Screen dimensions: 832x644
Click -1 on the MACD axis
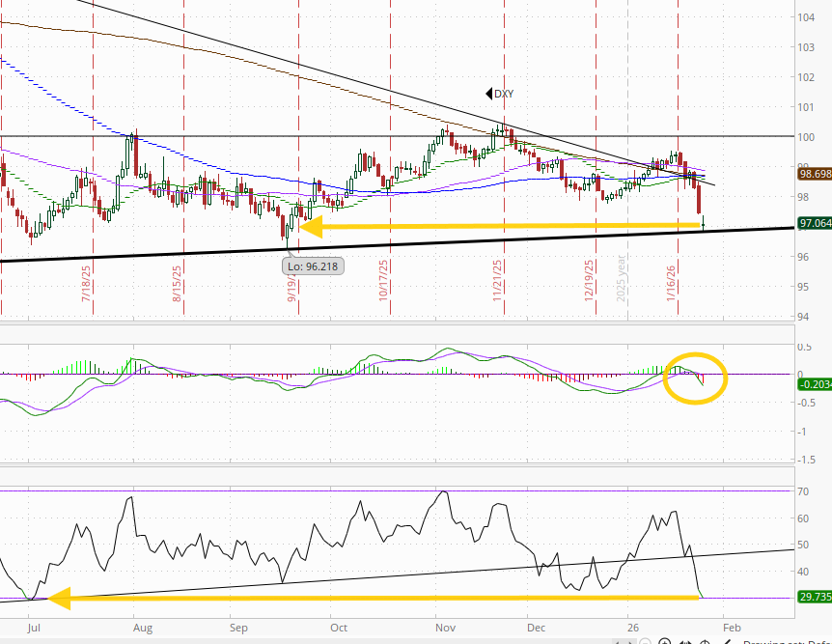pyautogui.click(x=802, y=432)
